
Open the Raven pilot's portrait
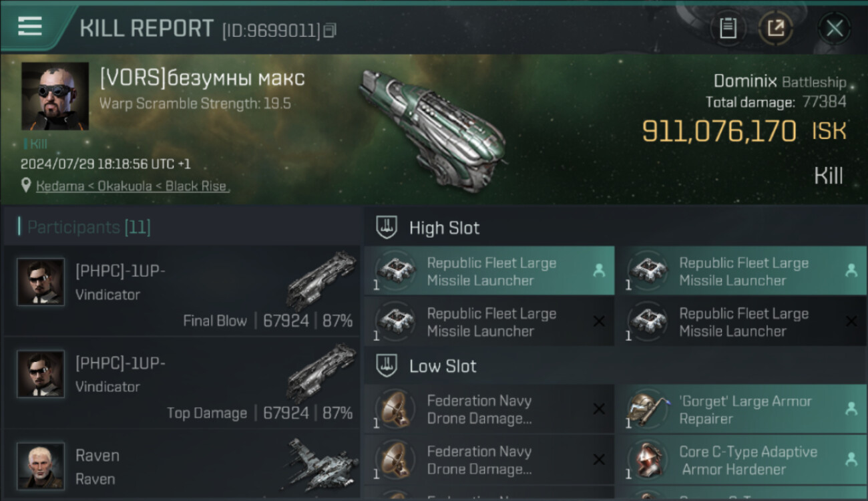41,466
